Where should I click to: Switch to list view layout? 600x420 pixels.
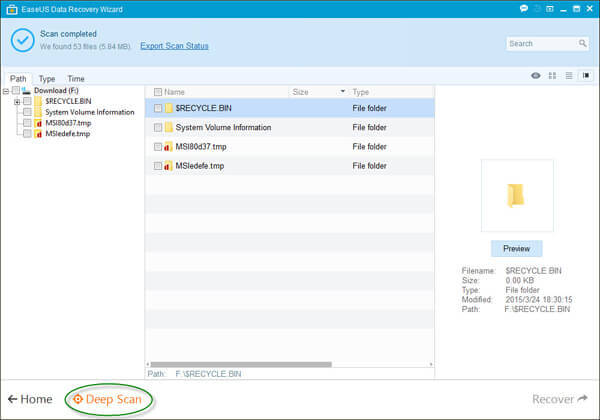[567, 76]
